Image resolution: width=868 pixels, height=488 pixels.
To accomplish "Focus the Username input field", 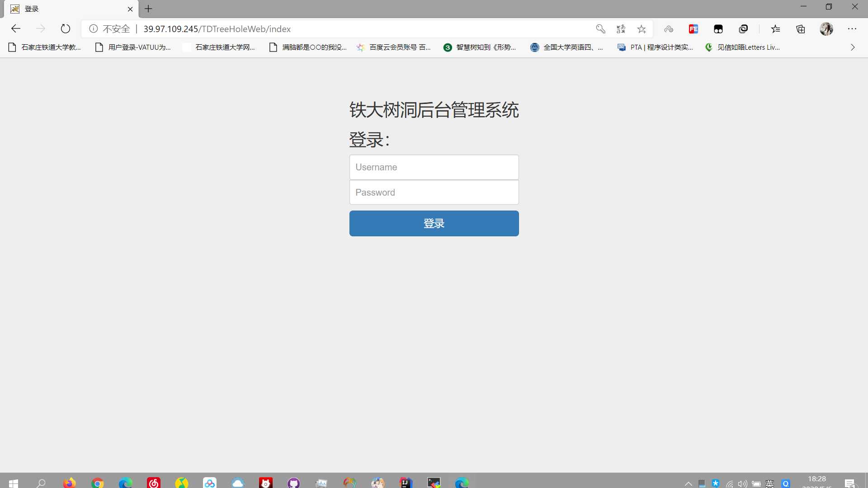I will coord(434,167).
